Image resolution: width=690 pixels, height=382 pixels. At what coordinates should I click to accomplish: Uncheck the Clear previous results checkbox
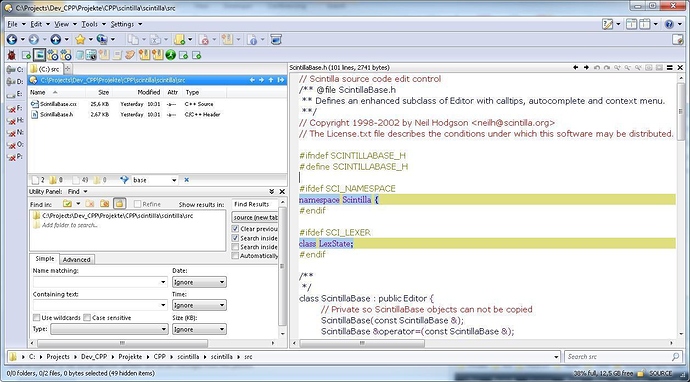pyautogui.click(x=235, y=229)
